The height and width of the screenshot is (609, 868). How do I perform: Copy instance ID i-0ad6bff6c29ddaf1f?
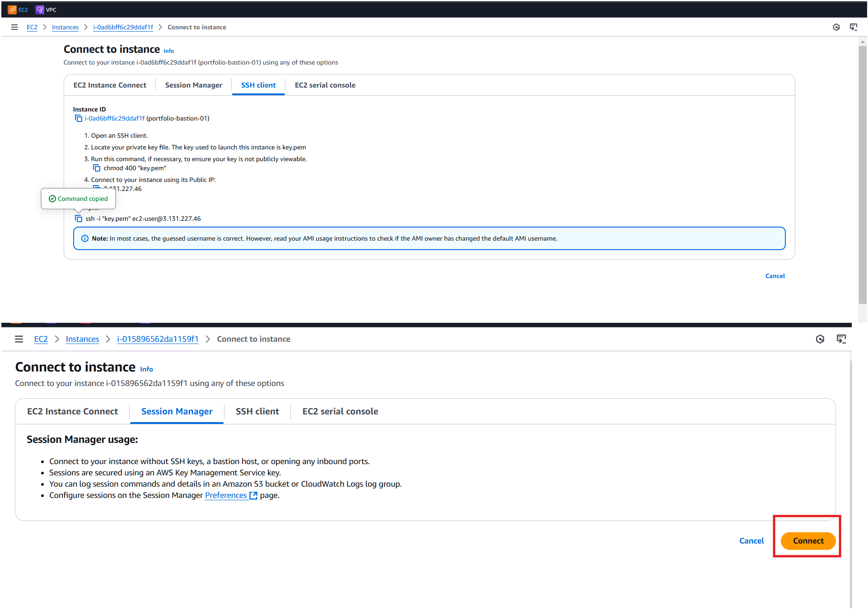(79, 118)
